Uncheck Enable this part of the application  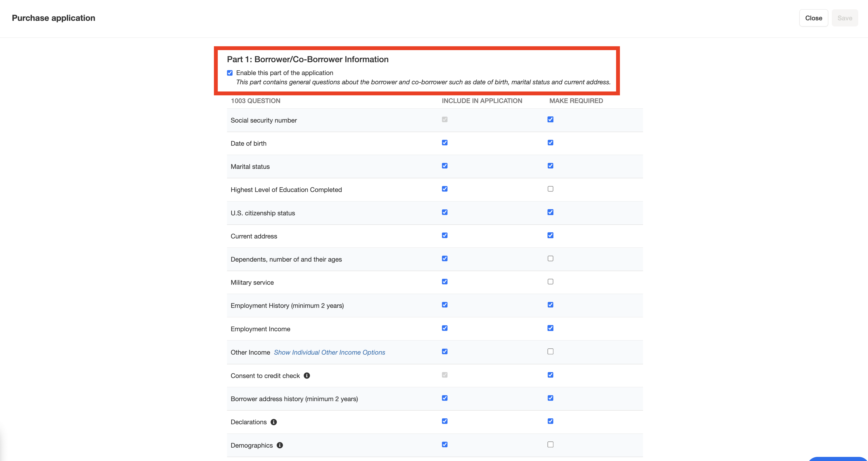[x=230, y=73]
